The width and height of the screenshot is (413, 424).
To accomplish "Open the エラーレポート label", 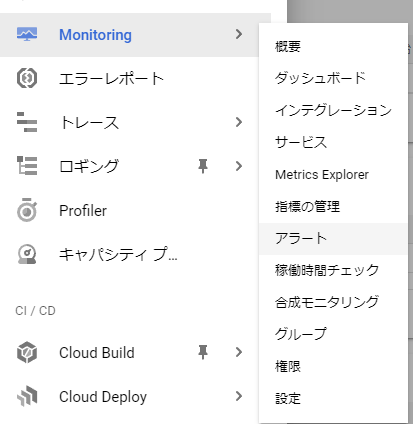I will pos(111,79).
